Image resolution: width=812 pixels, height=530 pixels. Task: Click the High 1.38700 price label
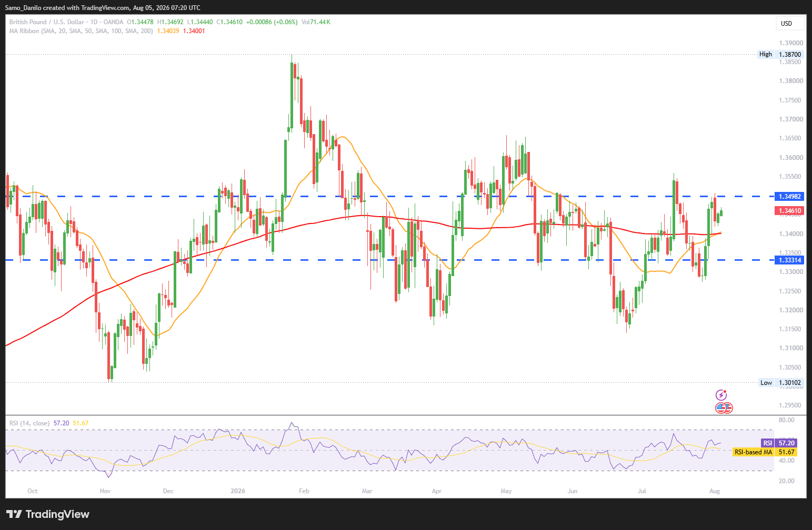tap(781, 54)
